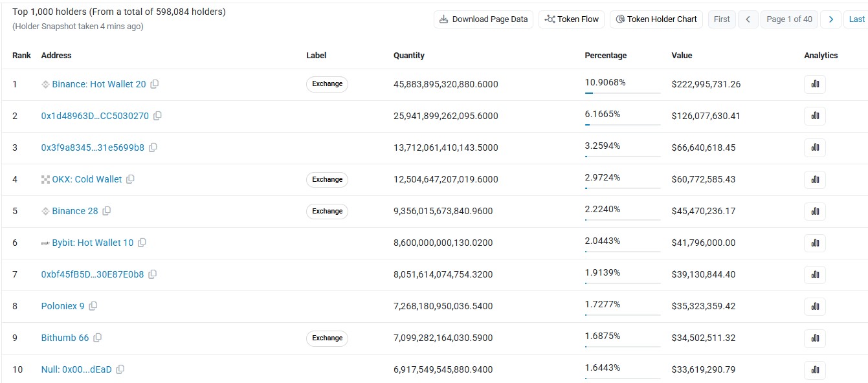Image resolution: width=868 pixels, height=383 pixels.
Task: Open the Binance 28 address link
Action: [x=75, y=211]
